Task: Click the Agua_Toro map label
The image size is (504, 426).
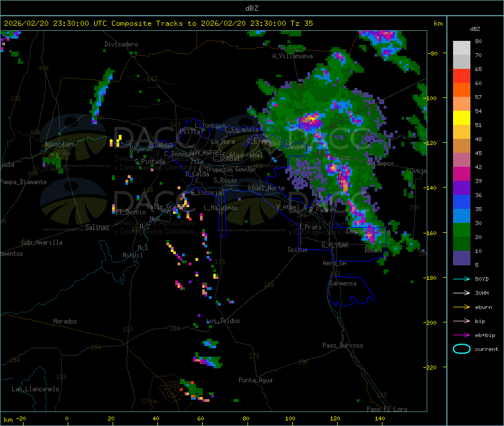Action: 60,144
